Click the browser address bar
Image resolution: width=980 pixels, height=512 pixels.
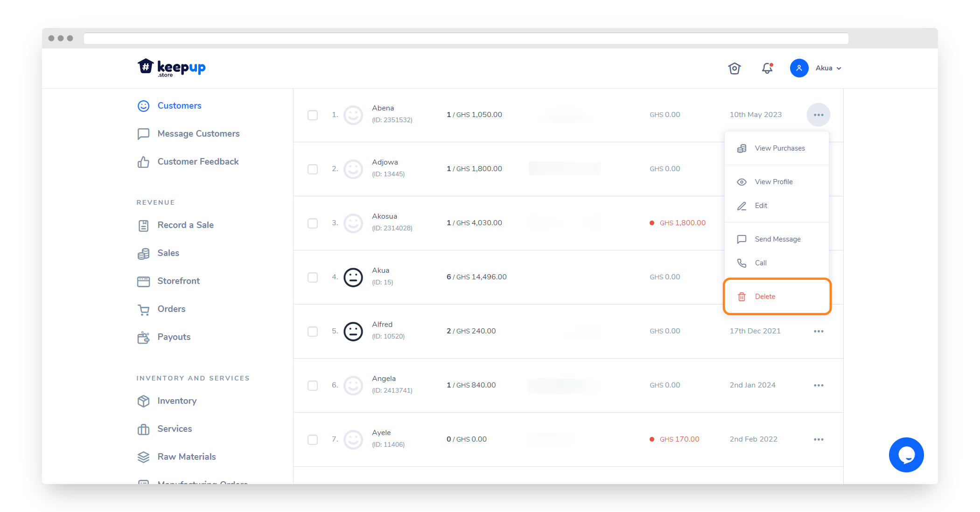[466, 38]
